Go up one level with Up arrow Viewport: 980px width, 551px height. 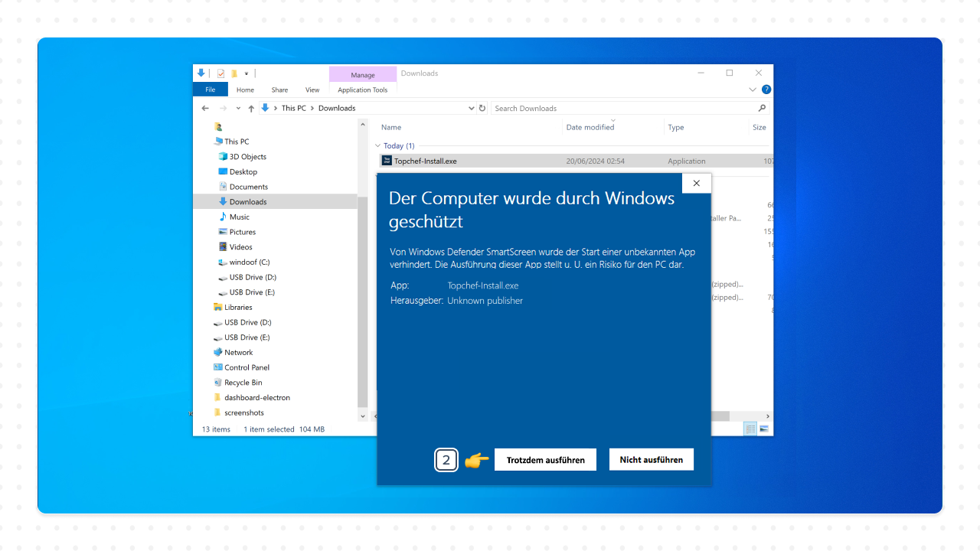(251, 108)
